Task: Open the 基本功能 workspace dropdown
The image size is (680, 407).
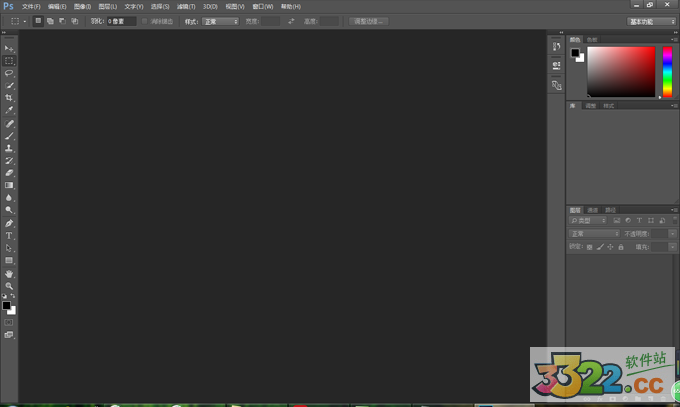Action: [x=651, y=22]
